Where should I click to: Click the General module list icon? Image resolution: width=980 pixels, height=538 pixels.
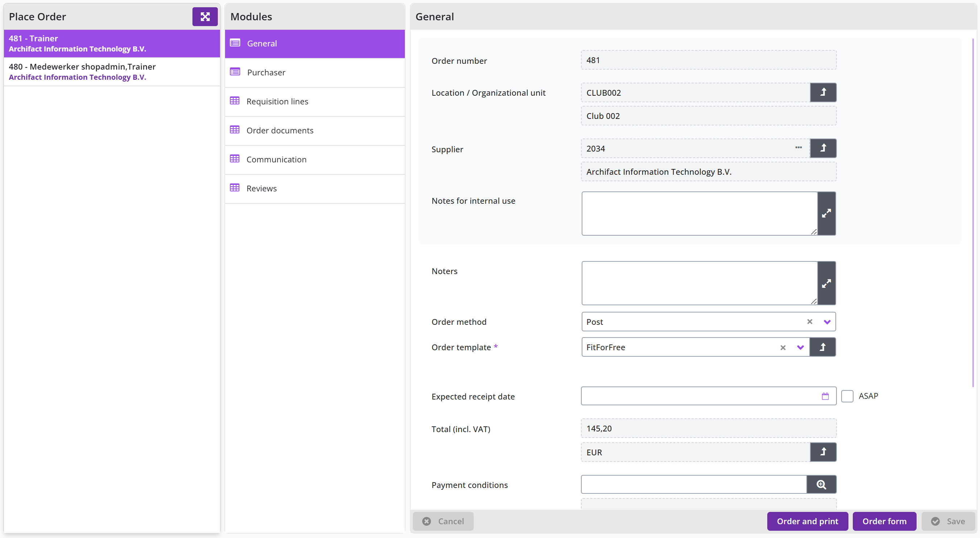pyautogui.click(x=235, y=43)
